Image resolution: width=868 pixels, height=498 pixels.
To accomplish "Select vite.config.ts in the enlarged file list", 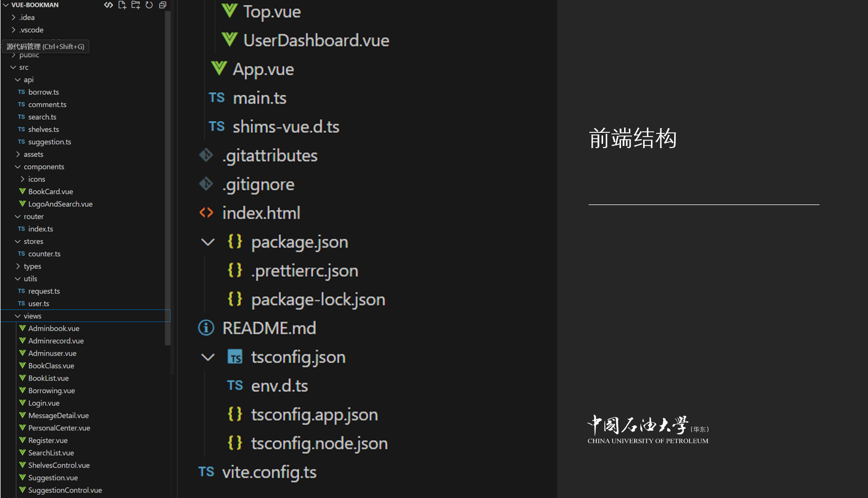I will (269, 472).
